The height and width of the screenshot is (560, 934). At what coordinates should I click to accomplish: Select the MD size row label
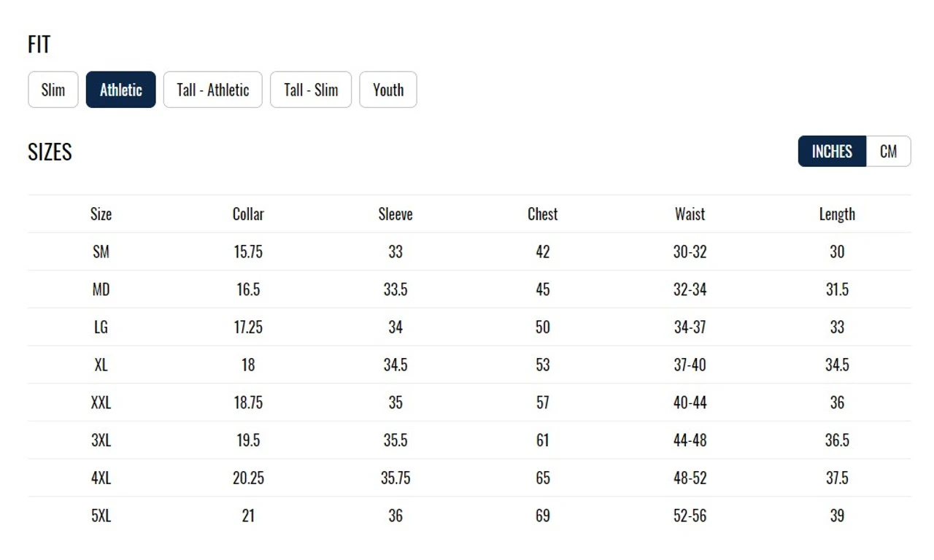pyautogui.click(x=101, y=289)
